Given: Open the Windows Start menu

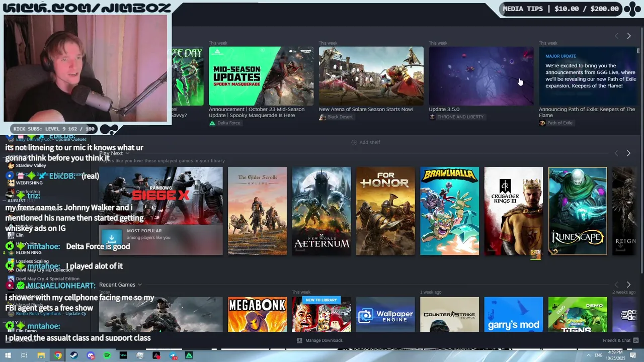Looking at the screenshot, I should click(8, 355).
